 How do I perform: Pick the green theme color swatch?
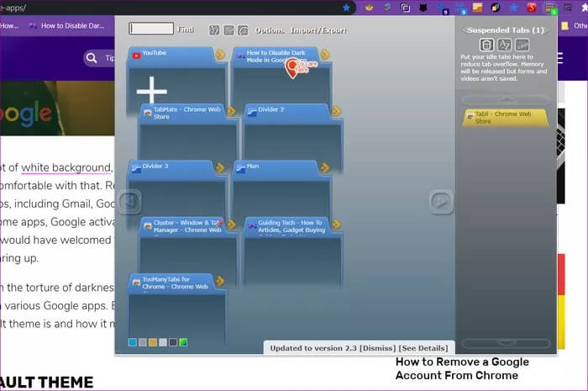click(183, 342)
